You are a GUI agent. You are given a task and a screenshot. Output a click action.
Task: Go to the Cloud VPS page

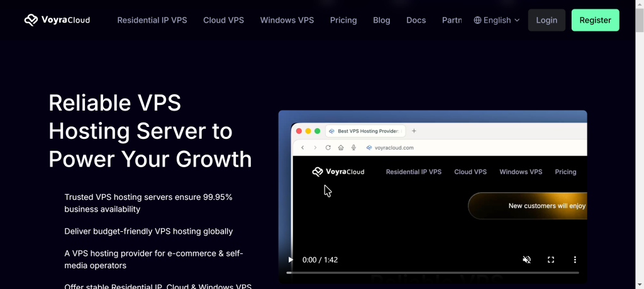[x=223, y=20]
